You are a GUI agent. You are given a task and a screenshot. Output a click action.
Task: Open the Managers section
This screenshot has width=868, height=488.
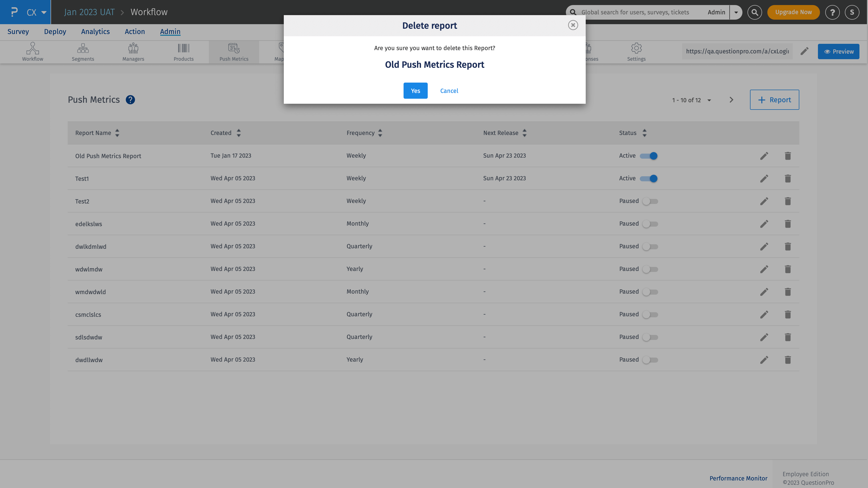coord(133,51)
